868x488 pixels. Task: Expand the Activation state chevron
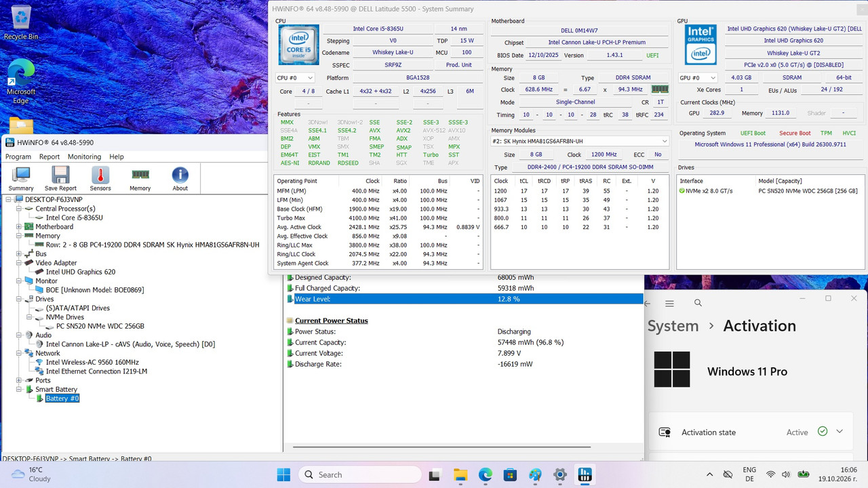(840, 432)
